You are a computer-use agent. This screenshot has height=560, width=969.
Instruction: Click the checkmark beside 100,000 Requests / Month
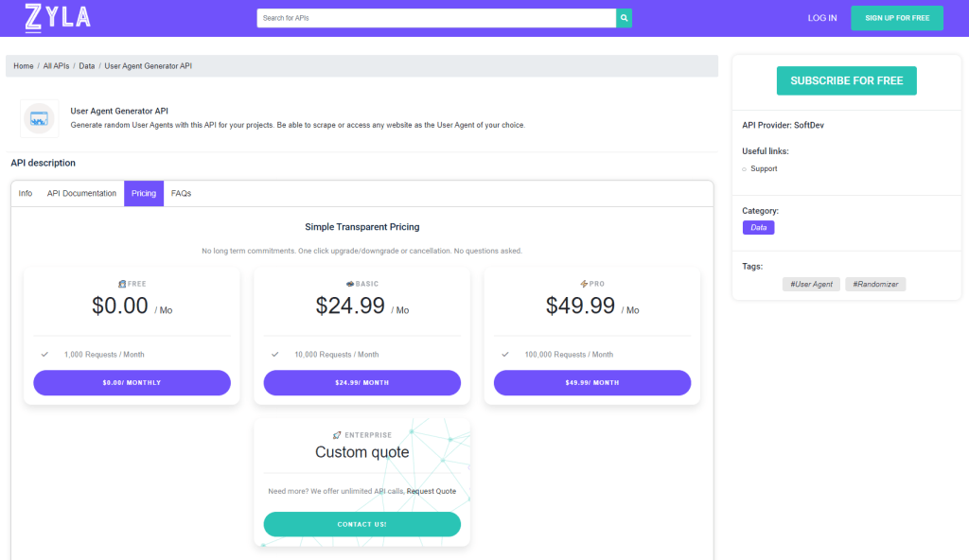point(505,354)
